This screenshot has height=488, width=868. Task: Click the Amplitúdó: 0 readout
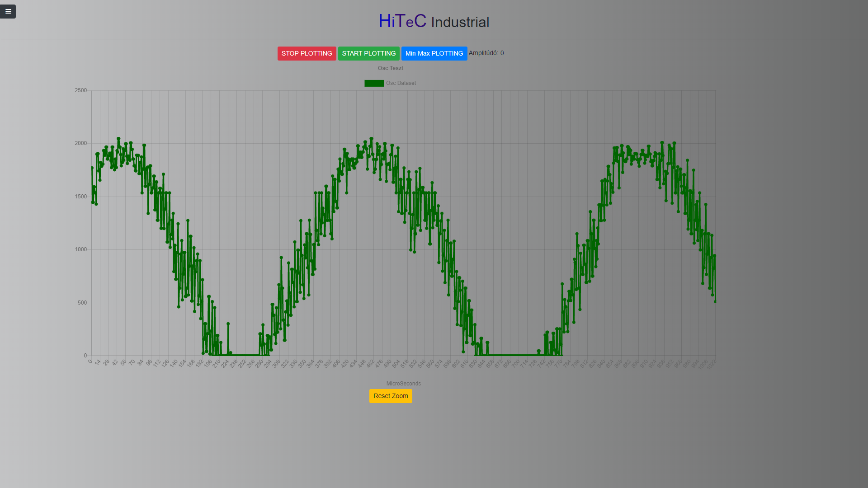[x=486, y=53]
